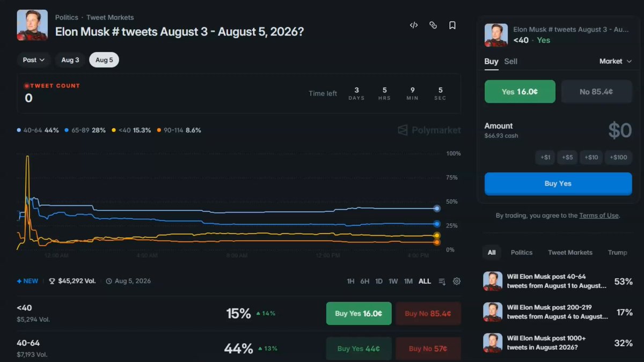The width and height of the screenshot is (644, 362).
Task: Set chart range to 1D
Action: click(379, 281)
